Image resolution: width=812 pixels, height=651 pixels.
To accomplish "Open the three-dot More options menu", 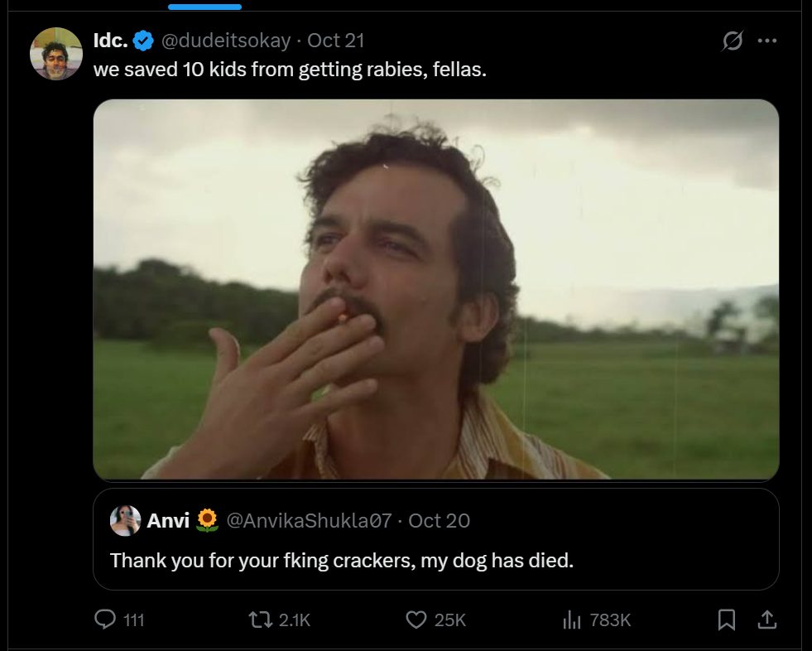I will pyautogui.click(x=768, y=41).
